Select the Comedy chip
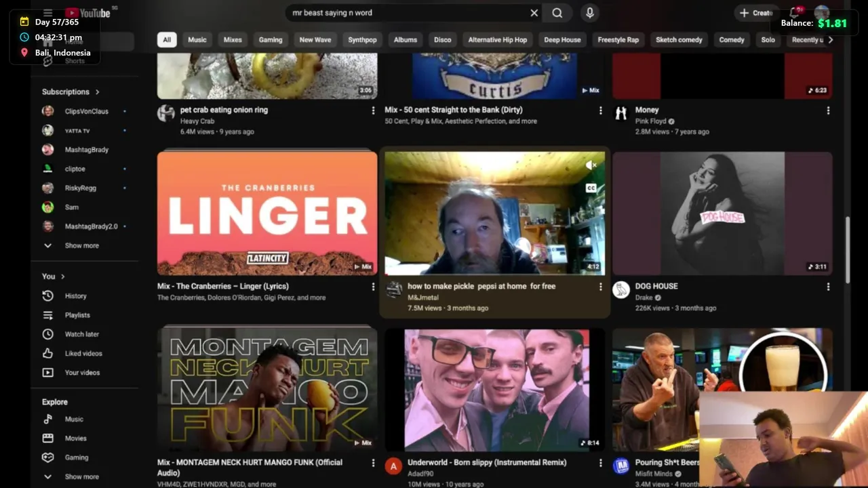868x488 pixels. click(x=732, y=40)
